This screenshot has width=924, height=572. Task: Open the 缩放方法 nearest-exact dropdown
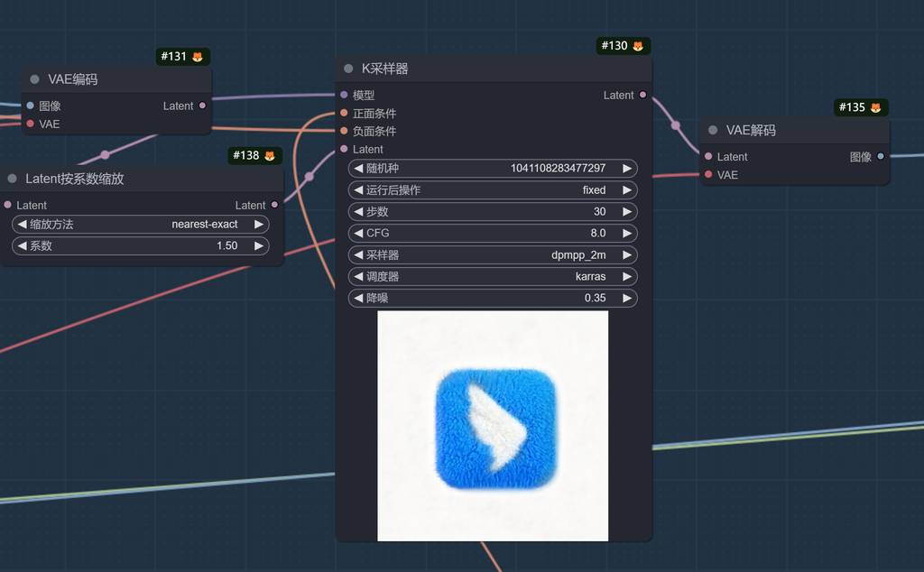tap(140, 224)
